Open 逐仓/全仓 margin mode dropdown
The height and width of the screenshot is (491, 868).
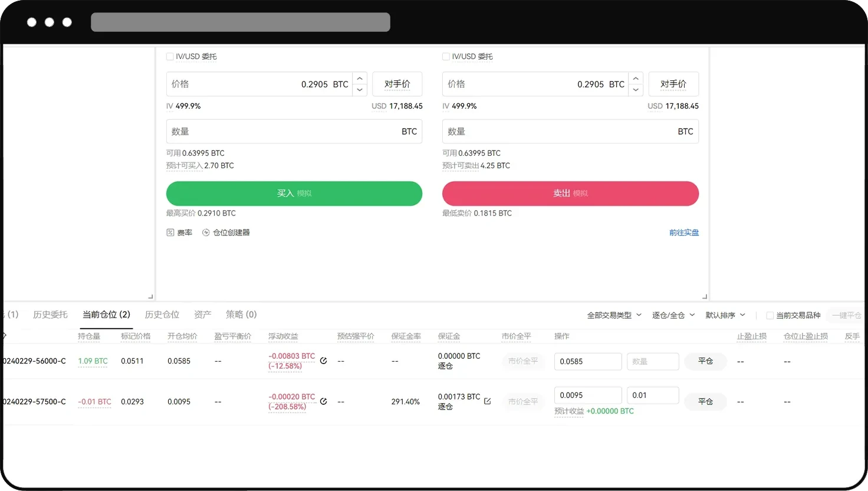coord(673,315)
